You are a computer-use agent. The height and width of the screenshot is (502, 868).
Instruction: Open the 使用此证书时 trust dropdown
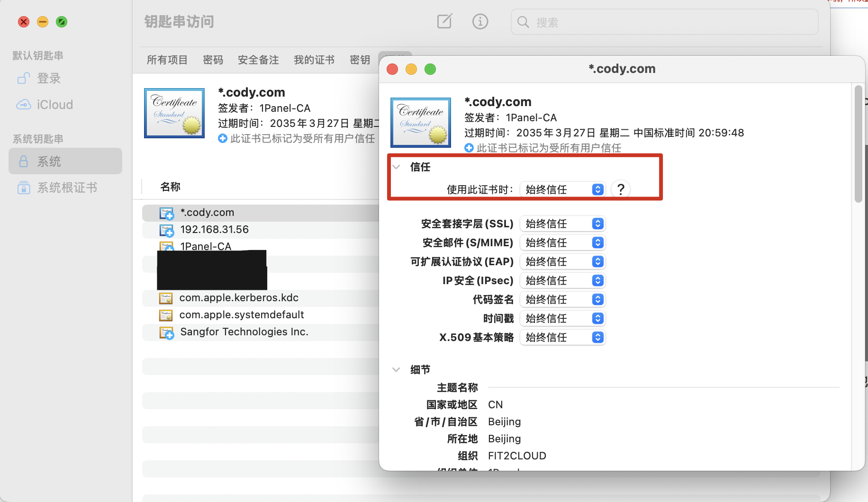562,189
